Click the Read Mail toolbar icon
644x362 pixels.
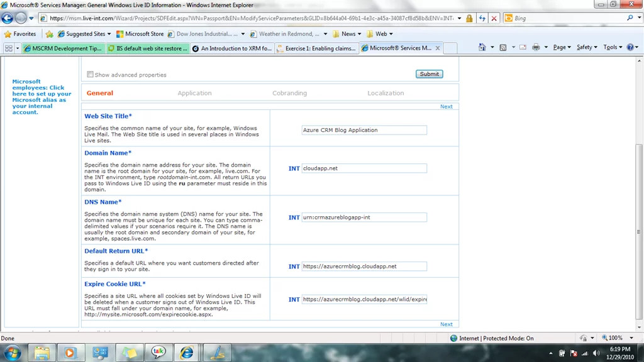(523, 47)
